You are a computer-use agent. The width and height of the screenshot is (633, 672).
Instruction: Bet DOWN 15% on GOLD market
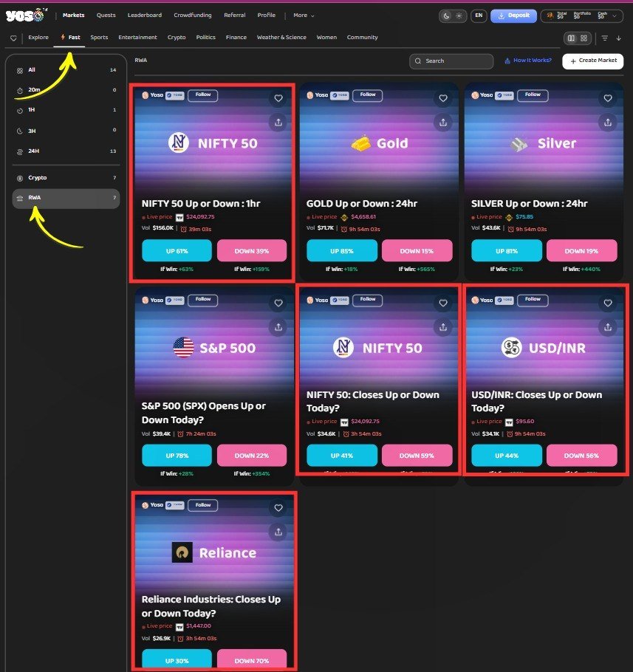tap(417, 251)
